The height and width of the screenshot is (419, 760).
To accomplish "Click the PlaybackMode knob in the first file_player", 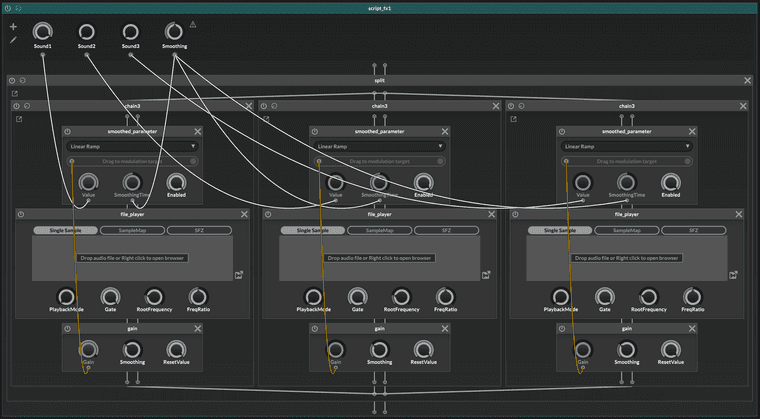I will click(66, 297).
